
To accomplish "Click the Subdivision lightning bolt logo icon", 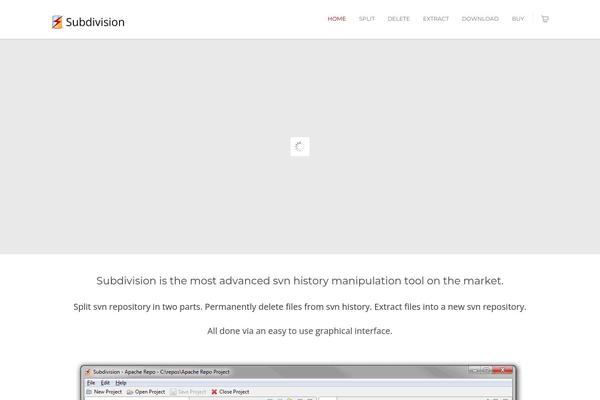I will (57, 22).
